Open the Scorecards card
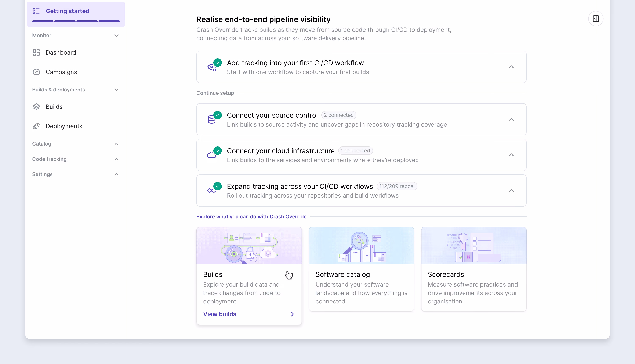Viewport: 635px width, 364px height. [x=473, y=269]
